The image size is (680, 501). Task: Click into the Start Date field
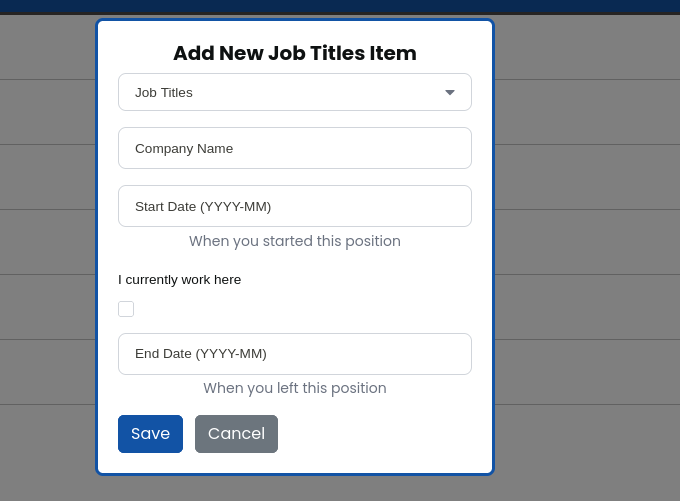tap(294, 206)
